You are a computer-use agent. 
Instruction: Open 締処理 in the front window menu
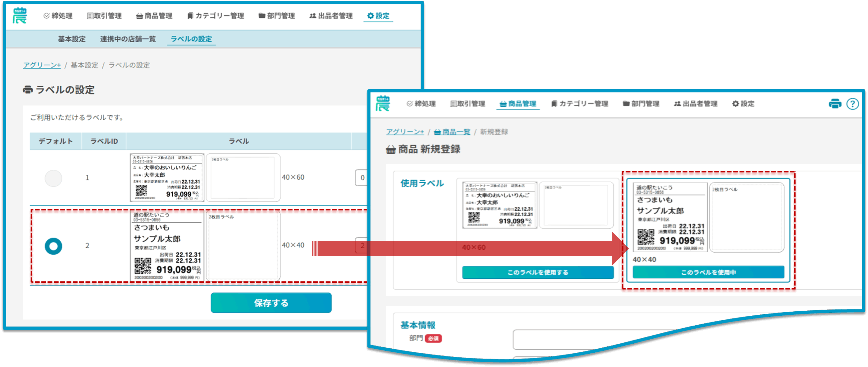click(x=421, y=104)
